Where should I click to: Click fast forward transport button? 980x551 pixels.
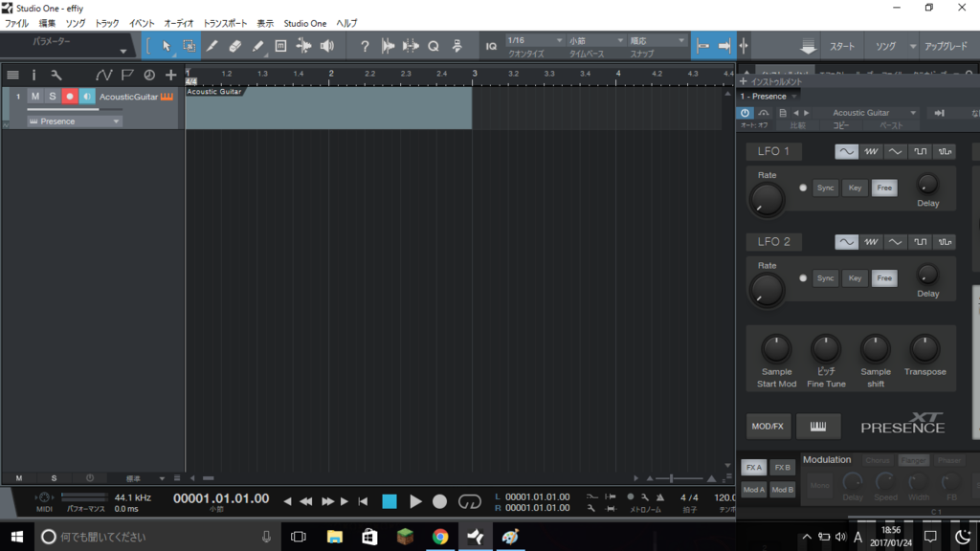[x=327, y=501]
